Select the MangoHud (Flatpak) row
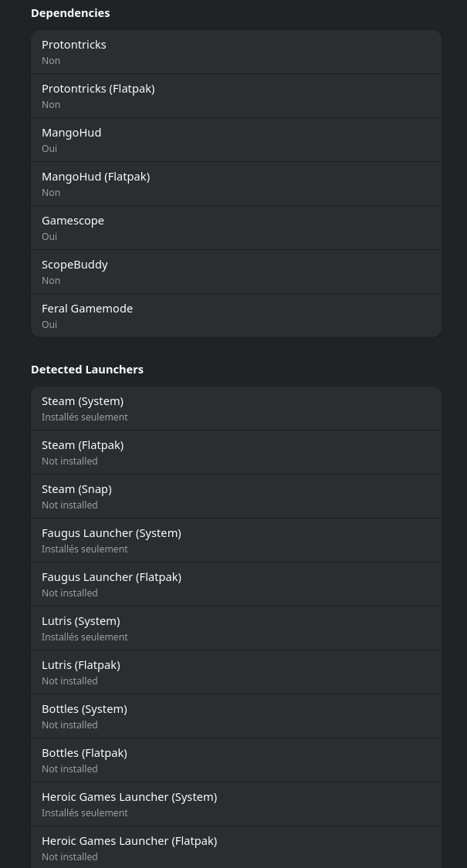467x868 pixels. pyautogui.click(x=236, y=184)
